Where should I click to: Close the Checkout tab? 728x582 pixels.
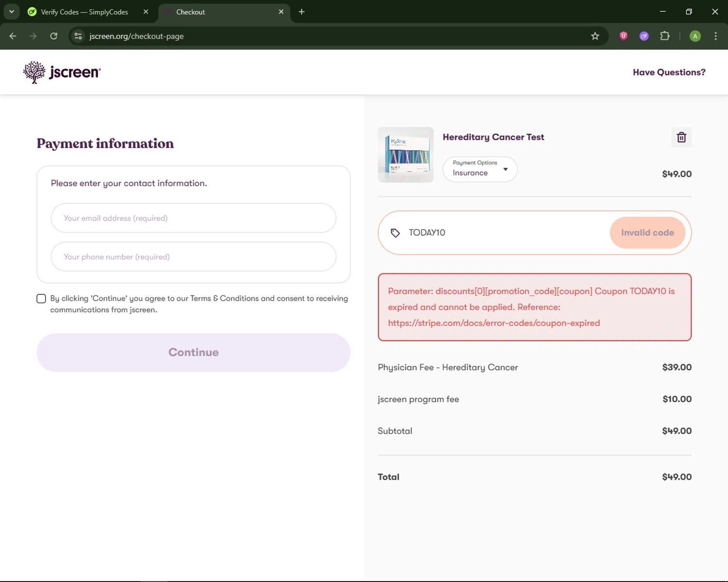tap(281, 12)
